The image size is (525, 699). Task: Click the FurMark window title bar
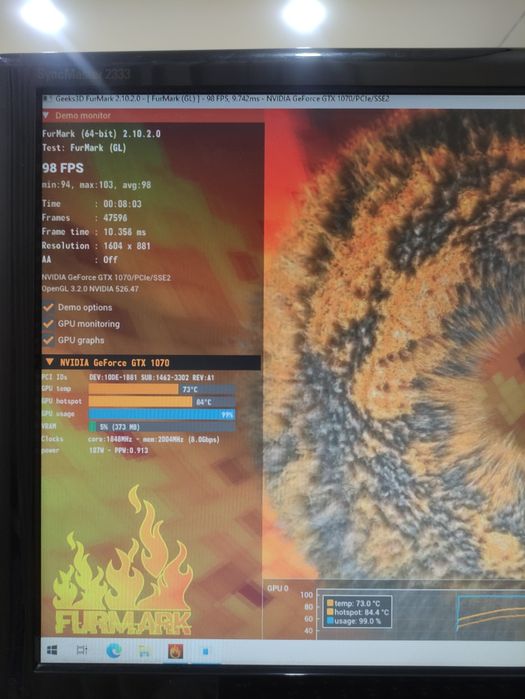pos(283,99)
